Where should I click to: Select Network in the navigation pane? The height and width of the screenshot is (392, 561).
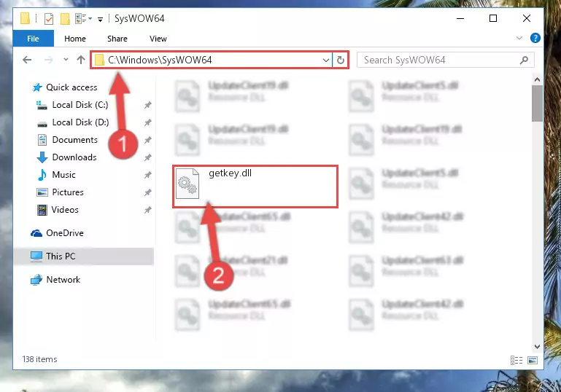point(63,280)
